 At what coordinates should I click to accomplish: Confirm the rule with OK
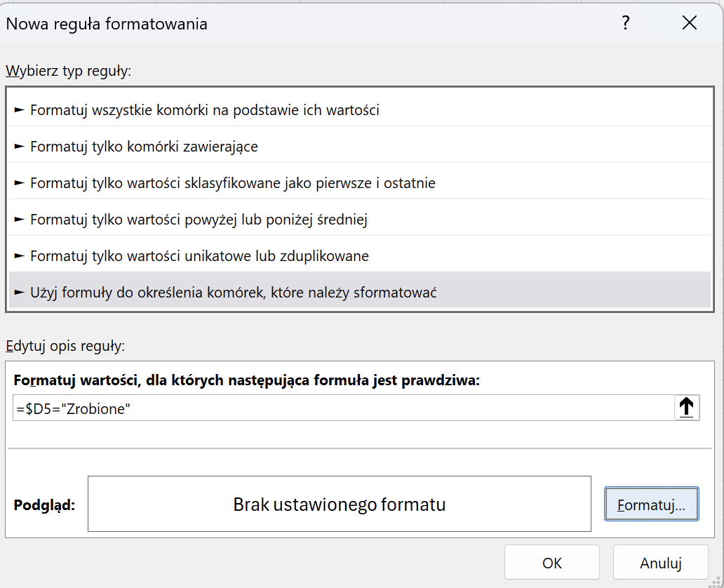(x=551, y=562)
